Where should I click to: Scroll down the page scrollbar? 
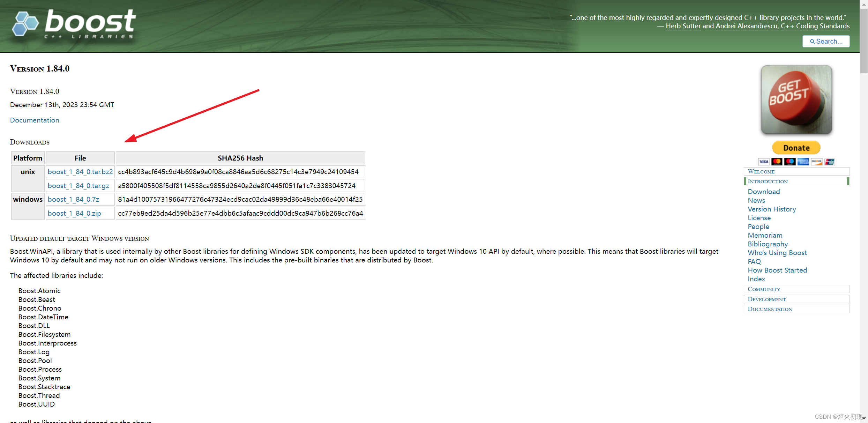863,418
